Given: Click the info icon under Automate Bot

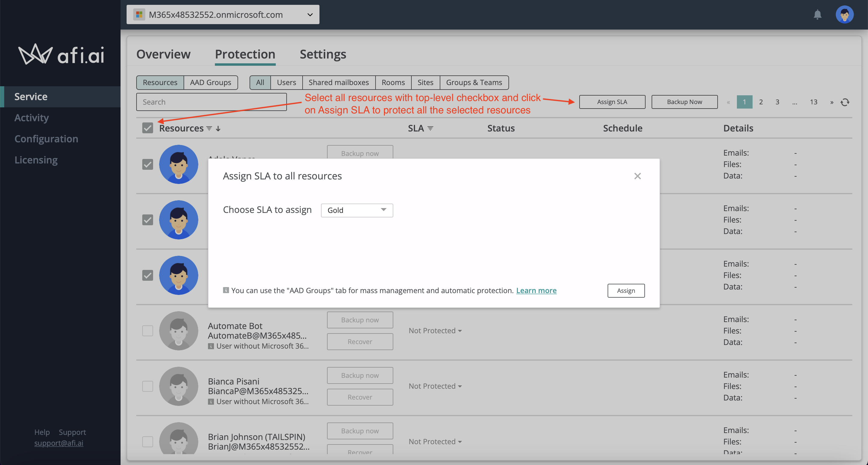Looking at the screenshot, I should [211, 346].
